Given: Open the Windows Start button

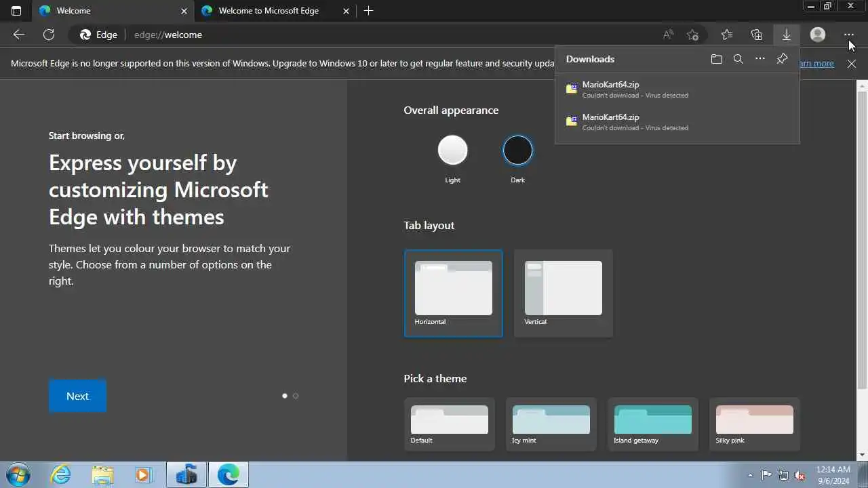Looking at the screenshot, I should click(x=17, y=475).
